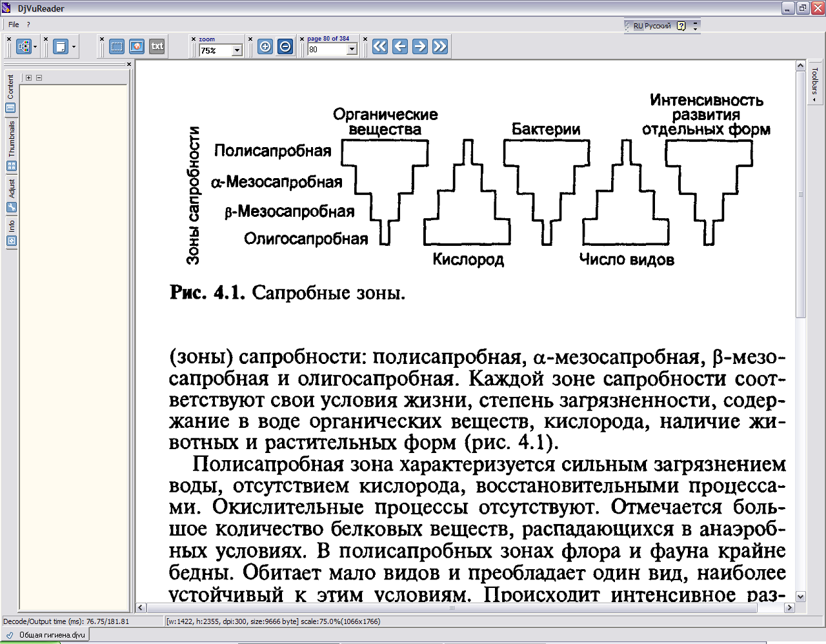Viewport: 826px width, 644px height.
Task: Jump to the last page
Action: pyautogui.click(x=440, y=46)
